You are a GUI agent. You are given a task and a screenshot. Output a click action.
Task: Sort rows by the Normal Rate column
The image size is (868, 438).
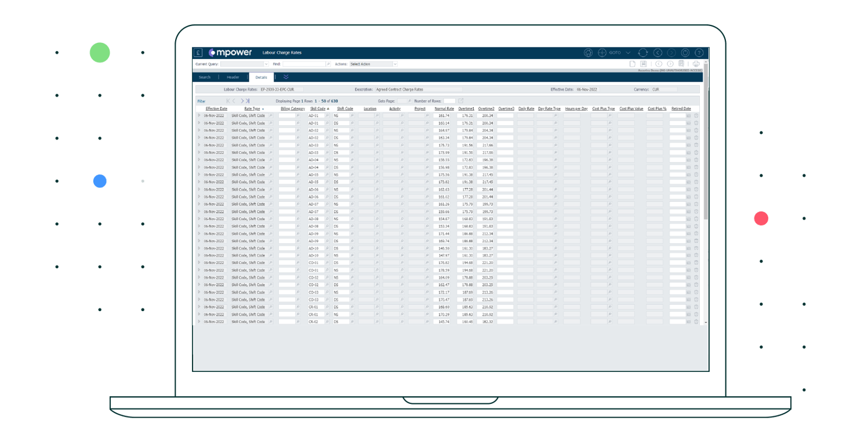(444, 109)
